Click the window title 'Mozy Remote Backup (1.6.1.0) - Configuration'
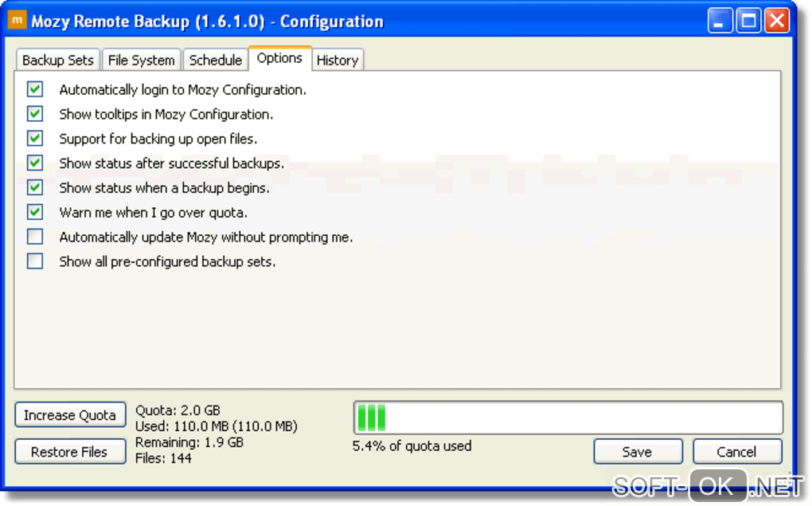The height and width of the screenshot is (506, 812). pos(207,22)
